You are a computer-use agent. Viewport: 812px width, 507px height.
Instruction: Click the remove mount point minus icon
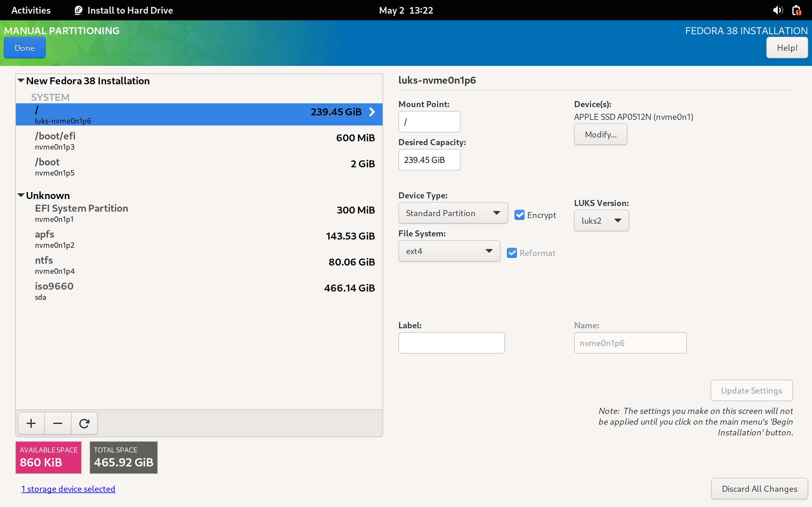(58, 423)
